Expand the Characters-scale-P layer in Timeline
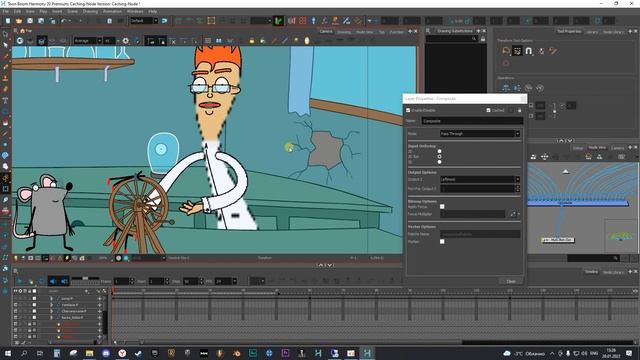This screenshot has height=360, width=640. (51, 311)
